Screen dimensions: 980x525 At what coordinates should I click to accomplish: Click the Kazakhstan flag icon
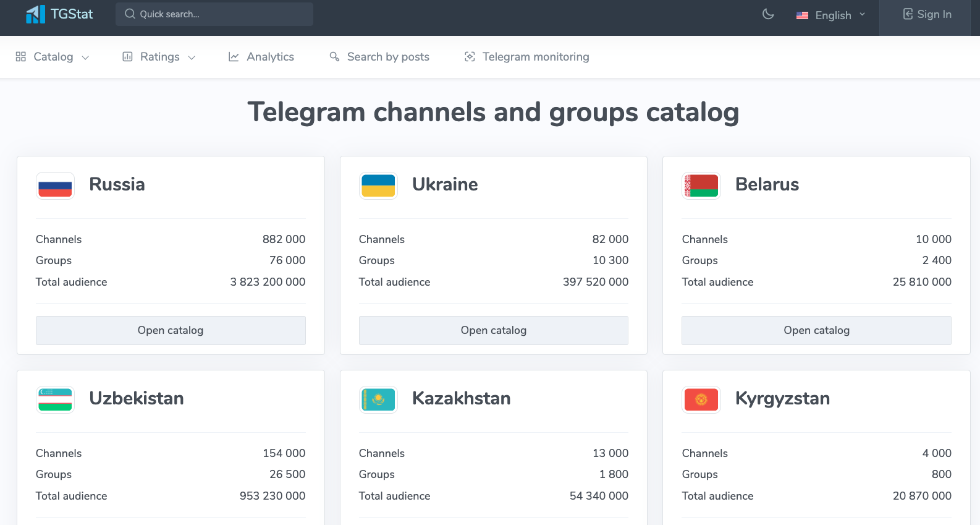378,399
